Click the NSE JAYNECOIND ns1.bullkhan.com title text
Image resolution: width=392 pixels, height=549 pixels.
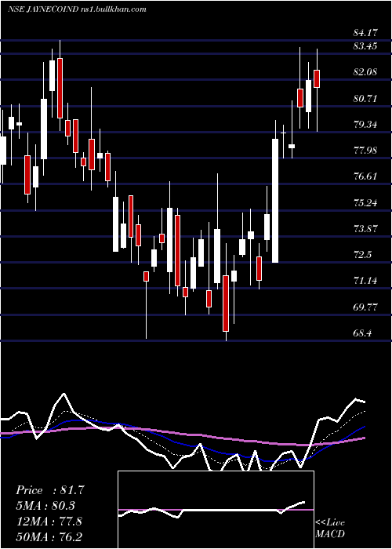(77, 9)
